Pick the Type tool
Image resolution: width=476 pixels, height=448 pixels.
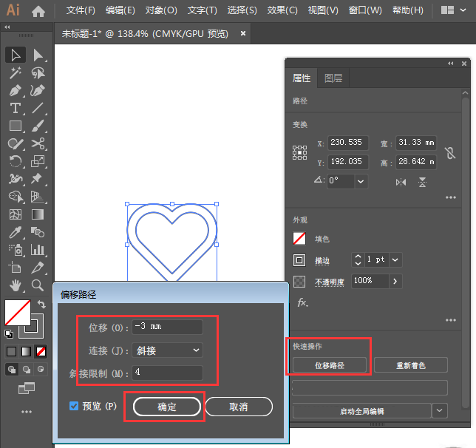(x=16, y=108)
